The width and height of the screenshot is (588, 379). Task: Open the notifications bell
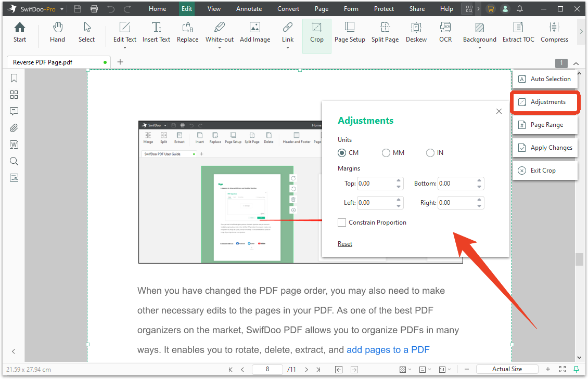pos(520,9)
